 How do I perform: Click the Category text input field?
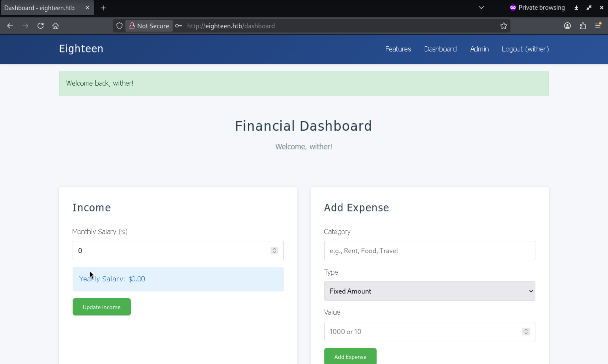coord(429,251)
